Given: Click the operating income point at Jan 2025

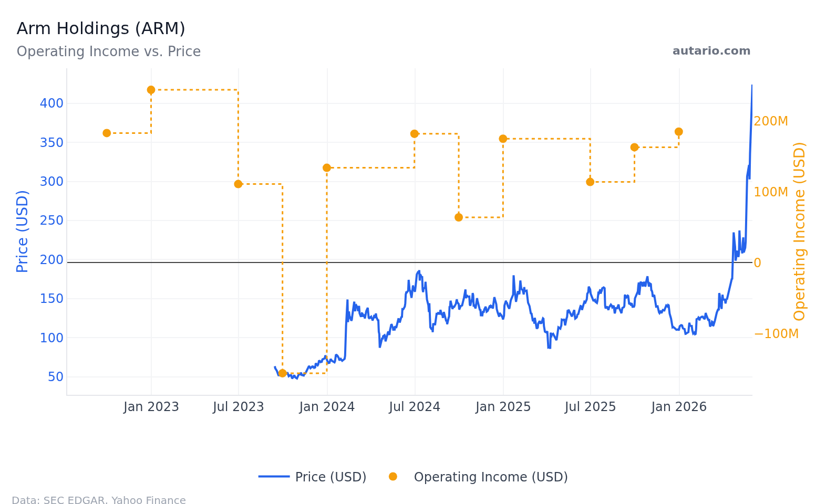Looking at the screenshot, I should click(x=503, y=139).
